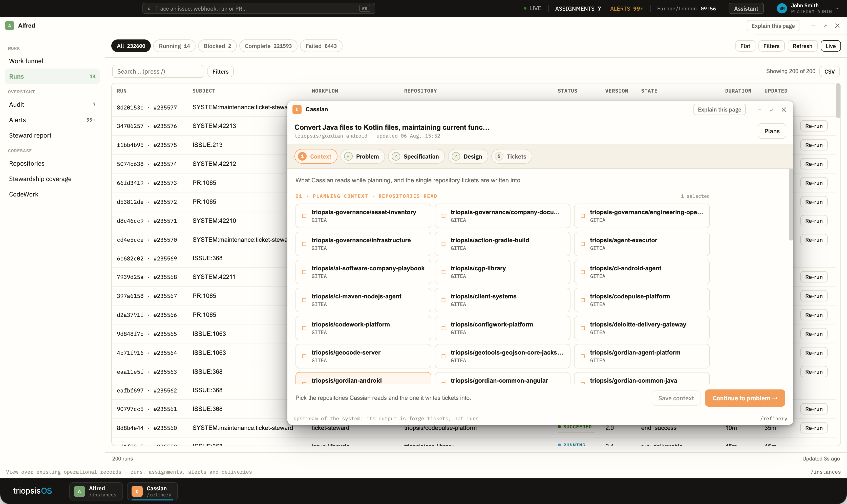Open the John Smith account dropdown arrow
The width and height of the screenshot is (847, 504).
(x=837, y=9)
